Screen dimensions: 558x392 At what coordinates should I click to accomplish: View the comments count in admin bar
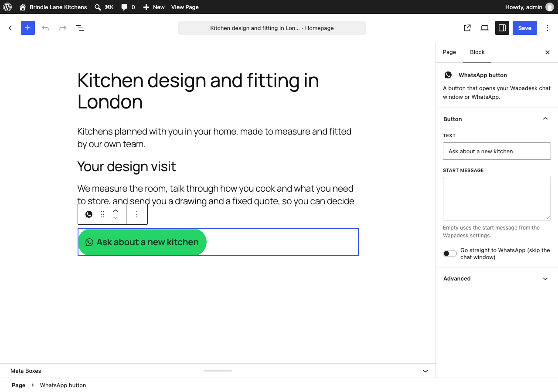(x=128, y=7)
